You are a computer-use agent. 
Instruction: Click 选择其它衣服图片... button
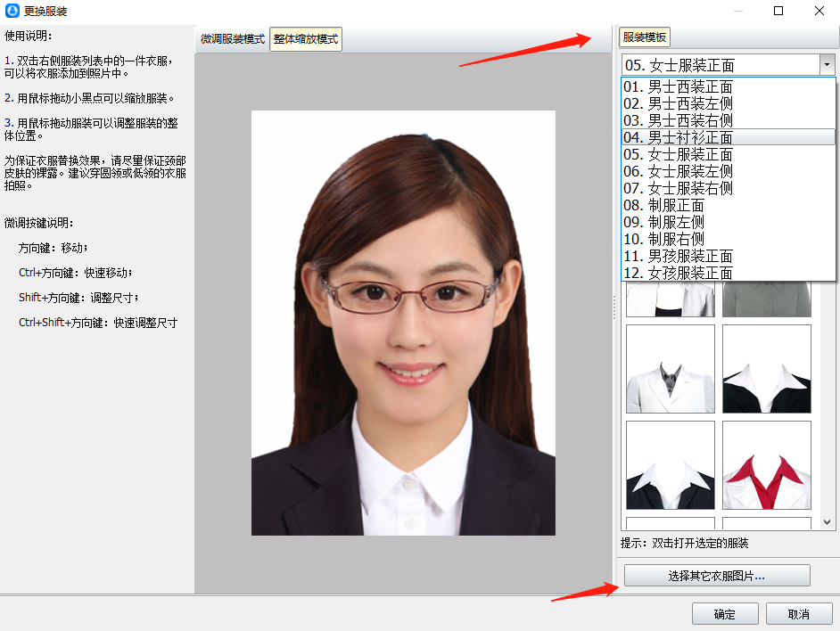717,576
